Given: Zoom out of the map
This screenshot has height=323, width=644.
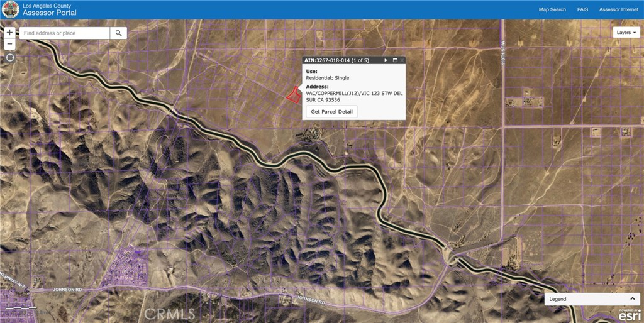Looking at the screenshot, I should (x=9, y=44).
